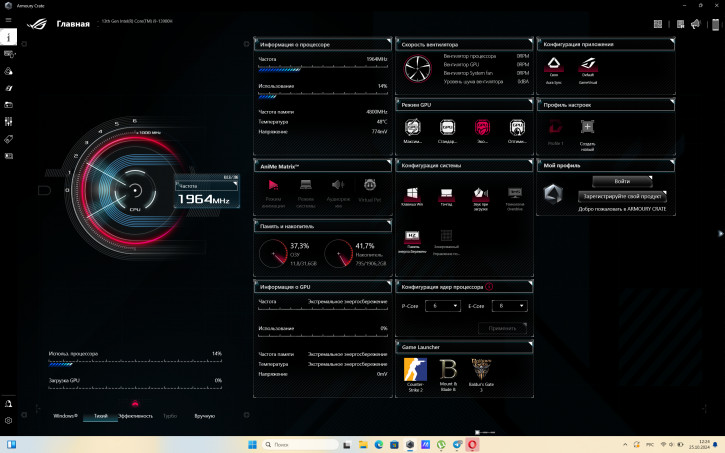Switch to Windows® operating mode
Viewport: 725px width, 453px height.
pos(65,416)
